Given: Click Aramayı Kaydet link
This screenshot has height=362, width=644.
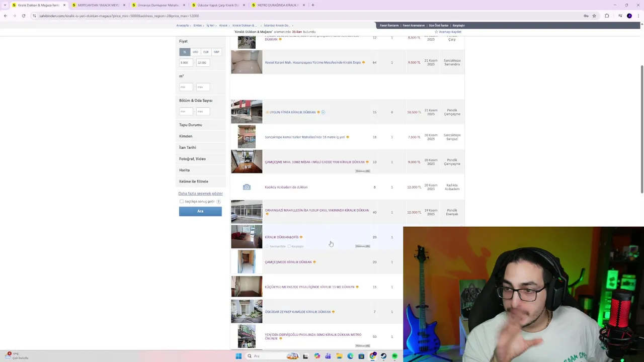Looking at the screenshot, I should 448,32.
